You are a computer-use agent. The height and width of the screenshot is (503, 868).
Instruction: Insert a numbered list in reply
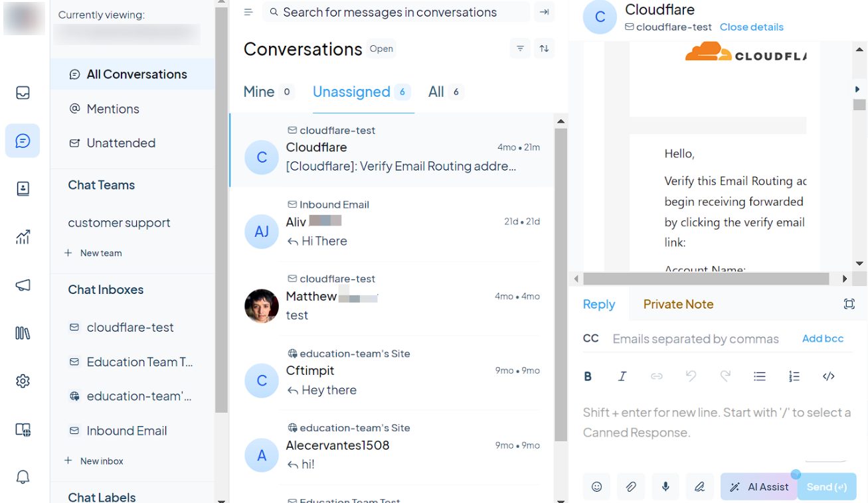pyautogui.click(x=794, y=376)
